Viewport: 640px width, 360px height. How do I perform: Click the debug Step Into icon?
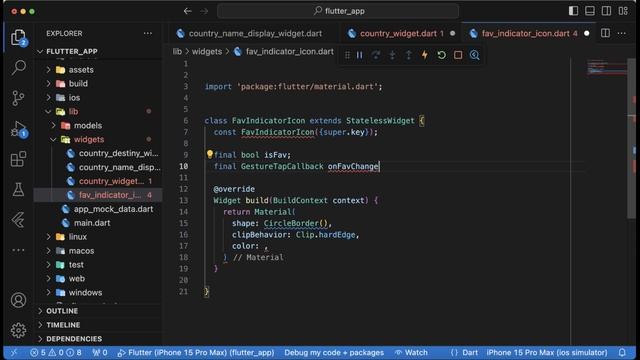click(x=392, y=55)
